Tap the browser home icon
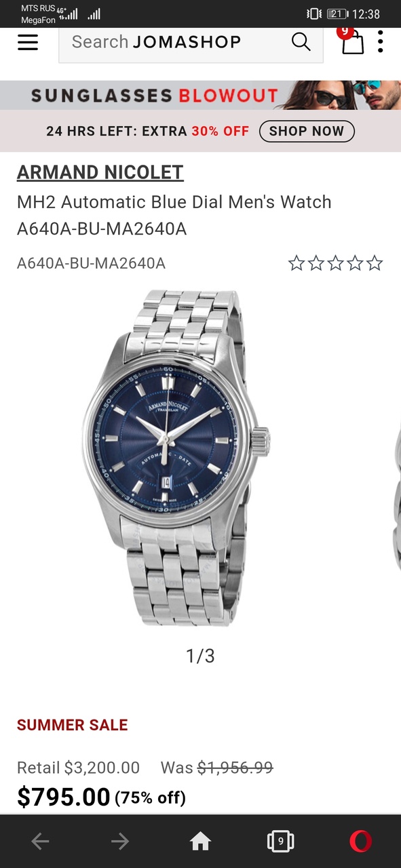The width and height of the screenshot is (401, 868). [200, 842]
